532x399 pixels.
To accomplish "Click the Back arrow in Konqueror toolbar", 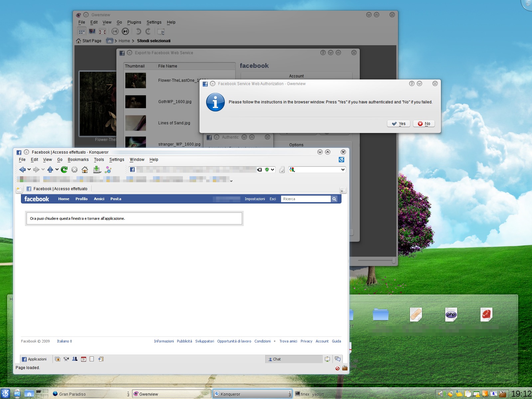I will coord(22,170).
